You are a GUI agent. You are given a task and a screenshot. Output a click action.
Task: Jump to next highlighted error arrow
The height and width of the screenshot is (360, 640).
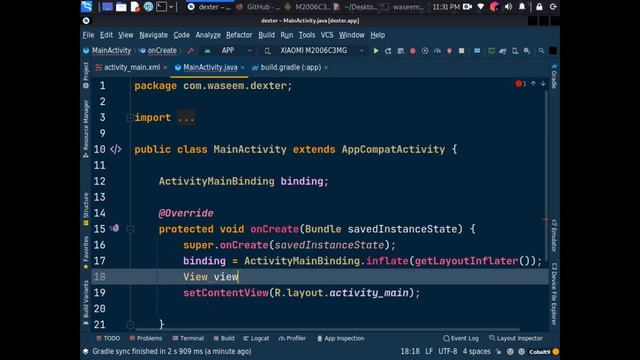click(x=543, y=84)
